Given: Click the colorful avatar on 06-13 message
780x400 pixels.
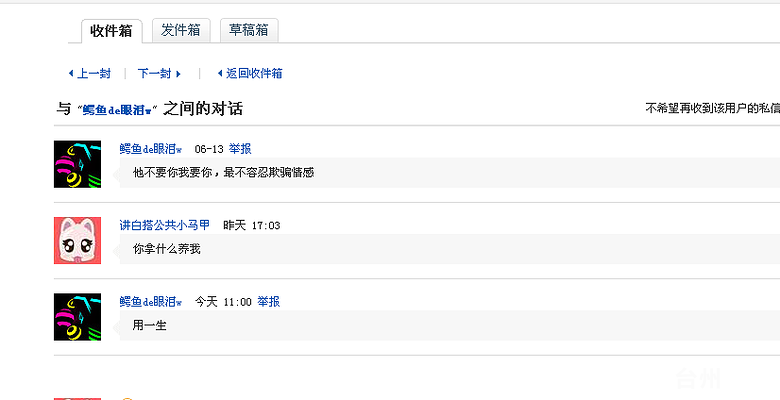Looking at the screenshot, I should [77, 164].
